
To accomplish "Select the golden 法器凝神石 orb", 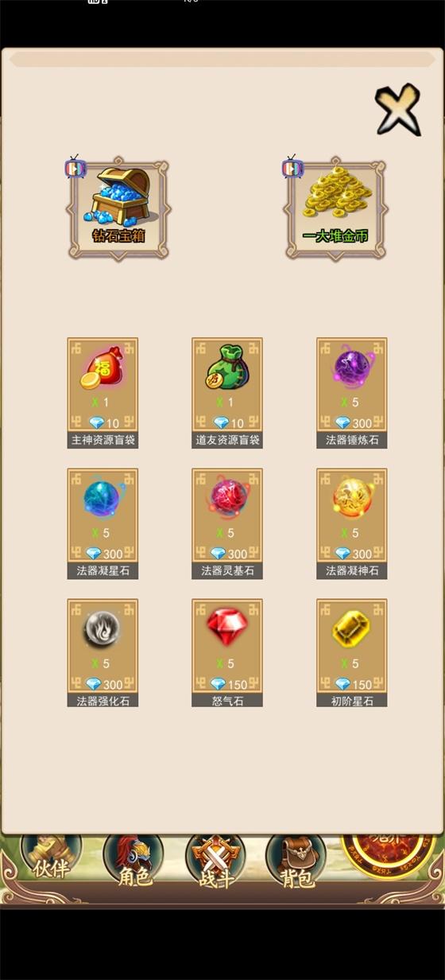I will point(352,523).
